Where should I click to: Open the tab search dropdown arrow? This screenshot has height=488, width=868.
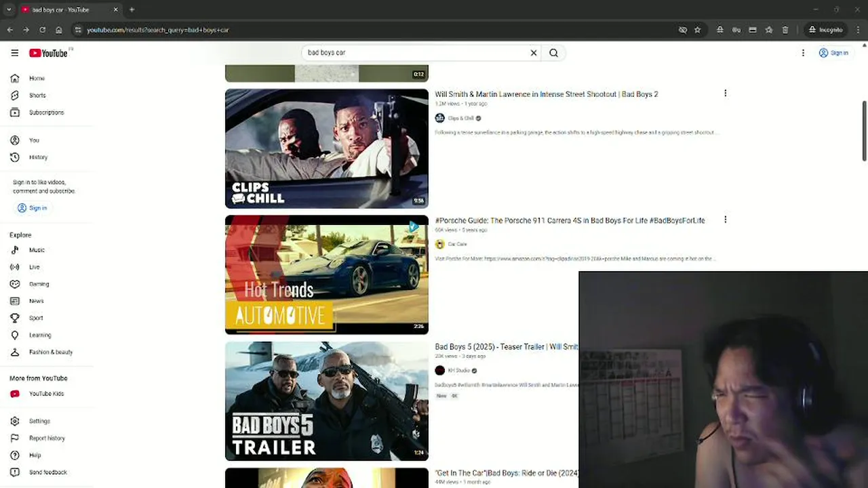(x=9, y=9)
